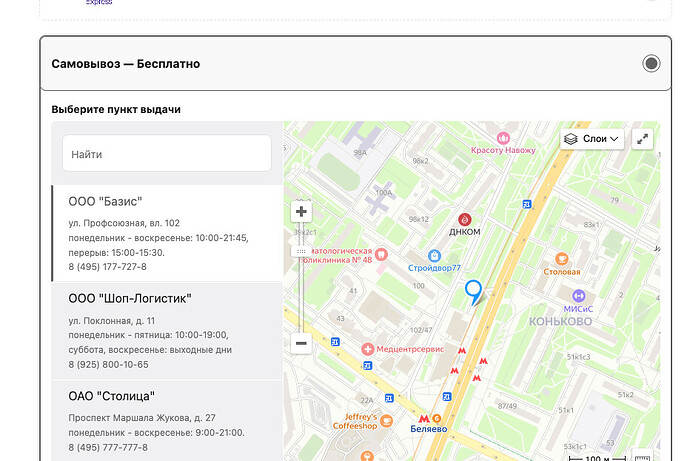The width and height of the screenshot is (690, 461).
Task: Click the phone number 8 (495) 777-777-8
Action: (108, 447)
